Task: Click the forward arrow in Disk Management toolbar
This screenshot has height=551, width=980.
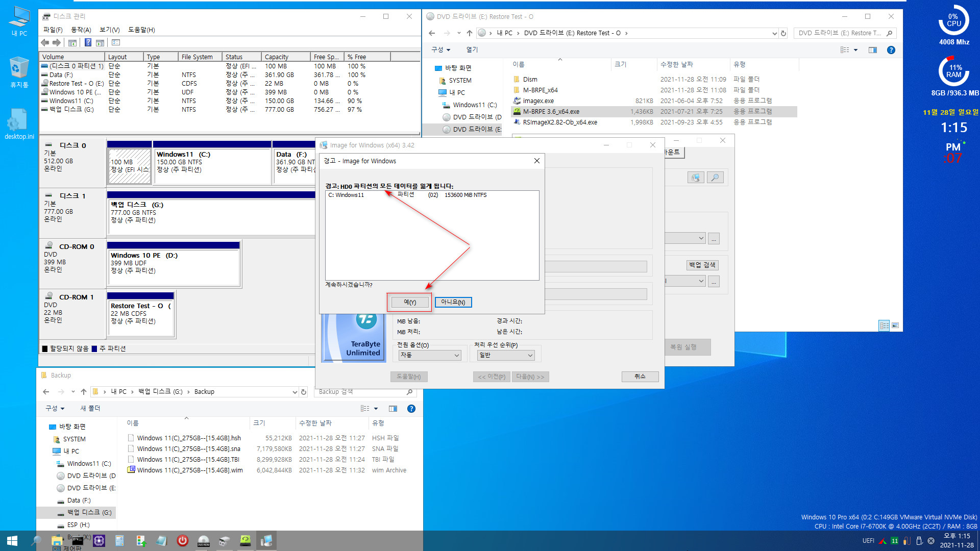Action: pos(57,43)
